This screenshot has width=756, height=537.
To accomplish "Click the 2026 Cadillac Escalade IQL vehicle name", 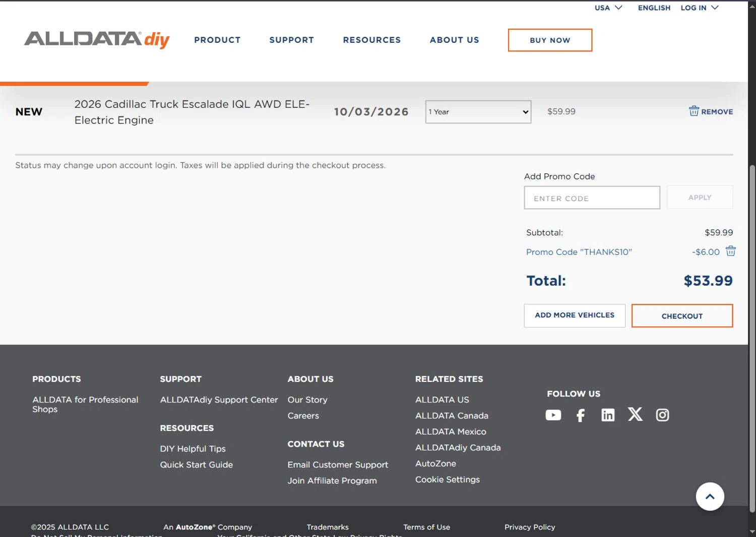I will click(x=192, y=112).
